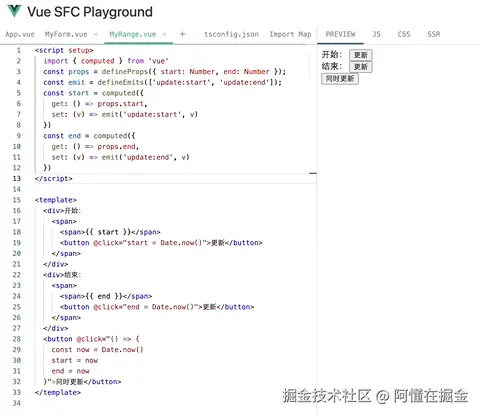Click 'get: () => props.end,' line

(x=95, y=147)
